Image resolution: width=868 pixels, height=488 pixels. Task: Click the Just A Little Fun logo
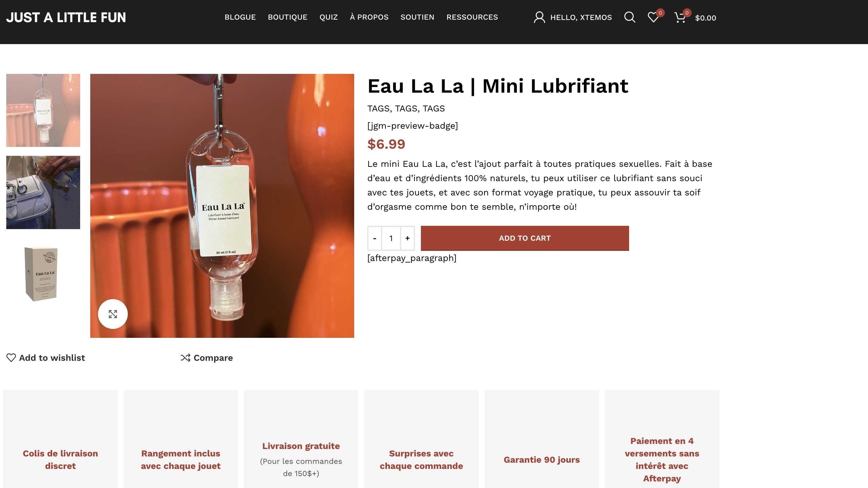(x=66, y=17)
